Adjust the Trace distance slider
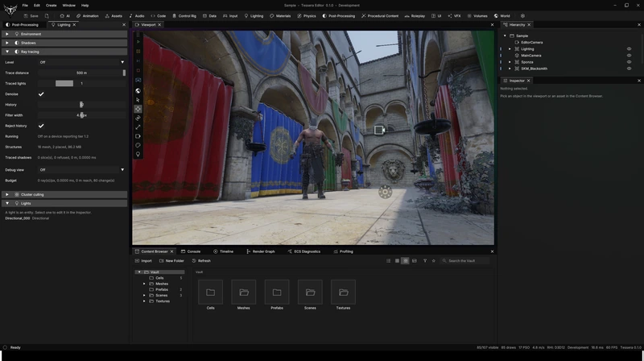Viewport: 644px width, 361px height. tap(82, 73)
